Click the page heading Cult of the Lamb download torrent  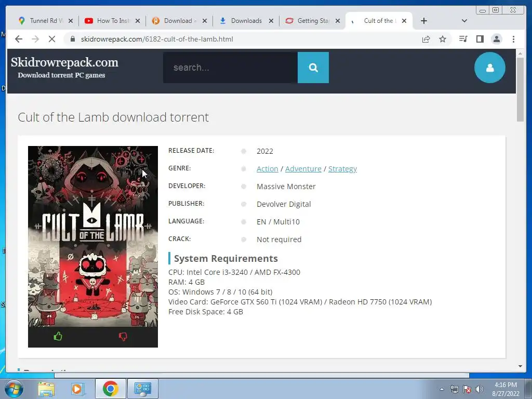click(x=113, y=117)
